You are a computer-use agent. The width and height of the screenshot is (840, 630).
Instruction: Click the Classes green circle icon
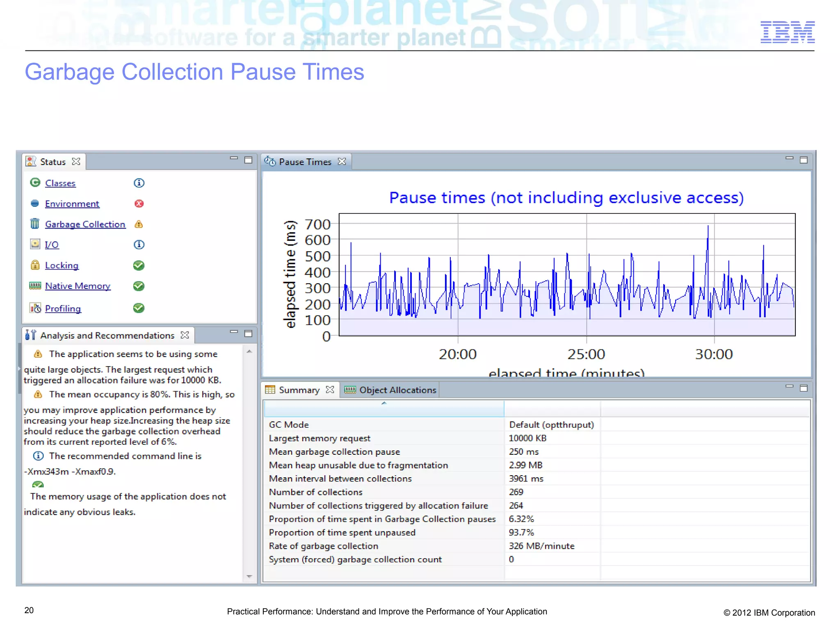tap(35, 183)
